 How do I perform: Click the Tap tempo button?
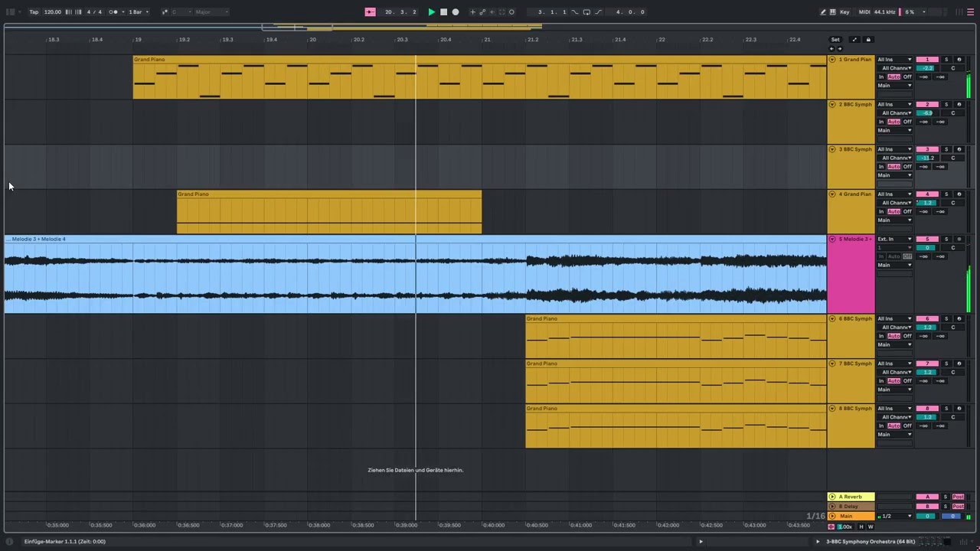(x=34, y=12)
